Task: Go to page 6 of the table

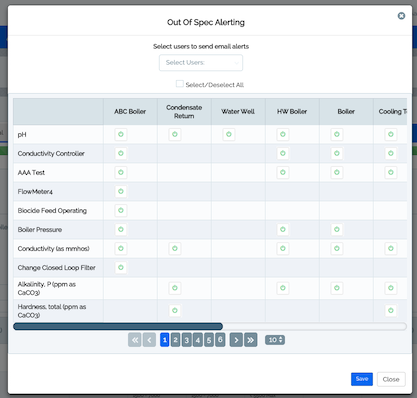Action: [220, 340]
